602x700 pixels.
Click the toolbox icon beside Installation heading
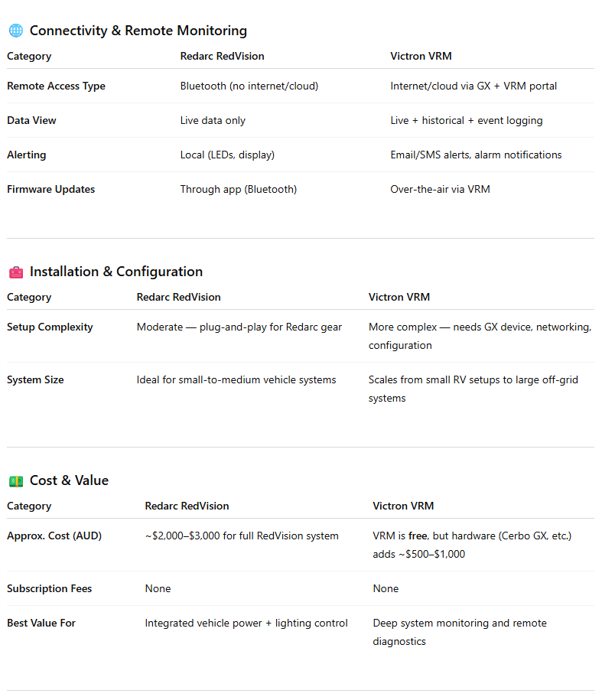point(15,272)
